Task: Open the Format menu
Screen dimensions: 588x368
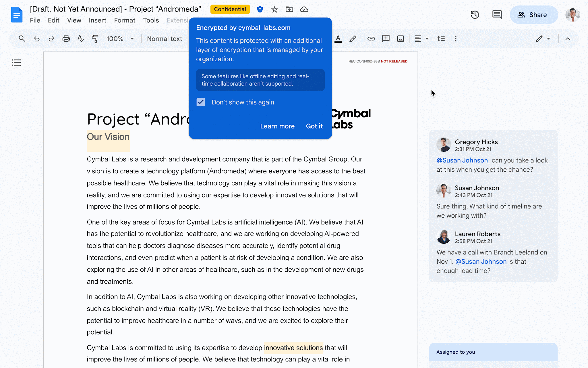Action: point(125,20)
